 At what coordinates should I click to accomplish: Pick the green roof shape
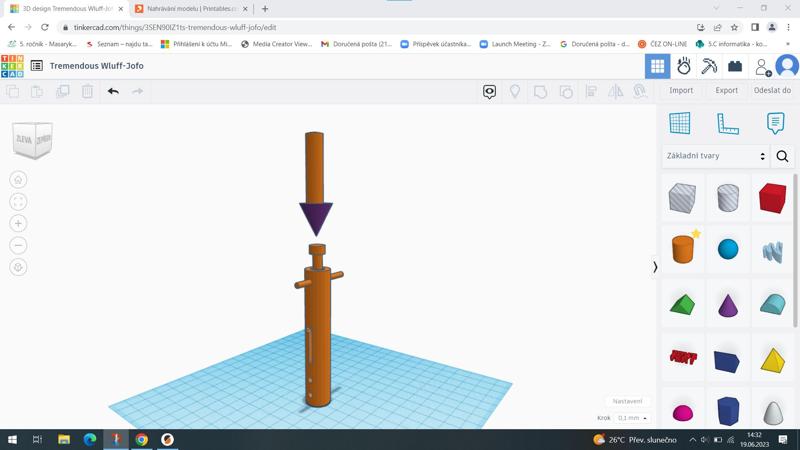coord(682,306)
